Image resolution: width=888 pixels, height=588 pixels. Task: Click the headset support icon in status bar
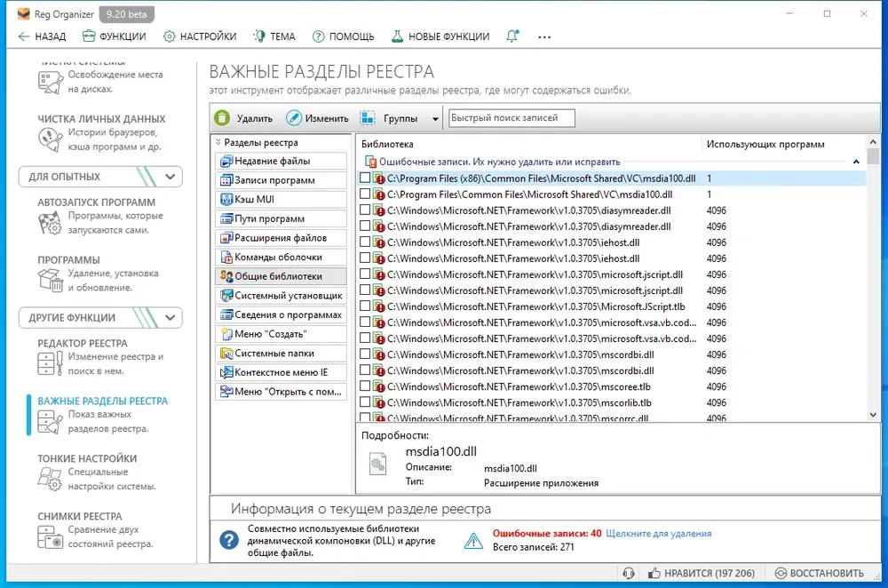[x=629, y=573]
